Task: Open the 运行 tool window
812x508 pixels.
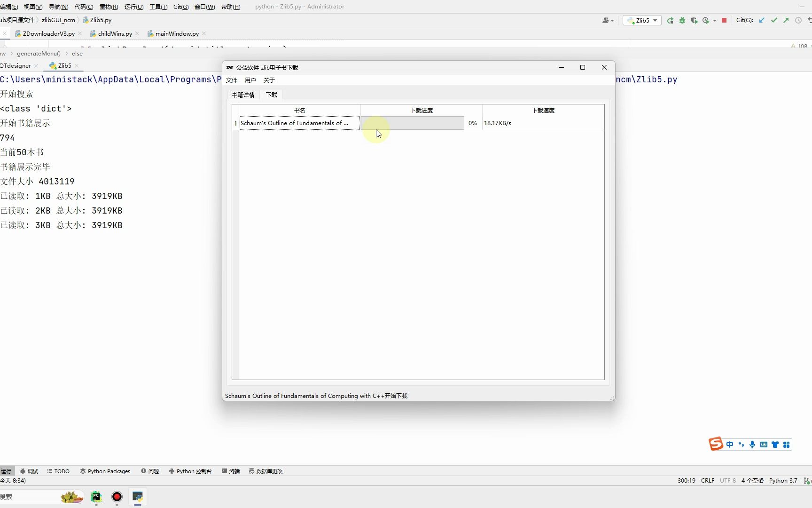Action: coord(6,471)
